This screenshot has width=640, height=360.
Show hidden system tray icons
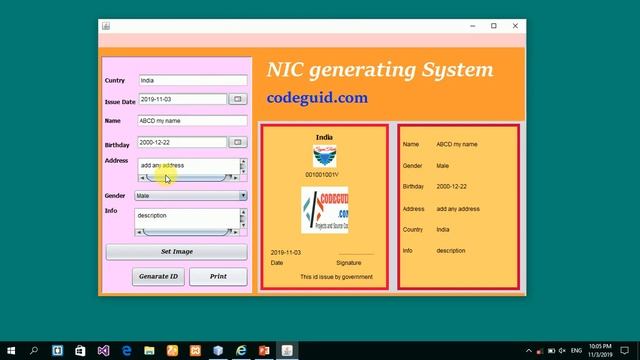point(529,351)
